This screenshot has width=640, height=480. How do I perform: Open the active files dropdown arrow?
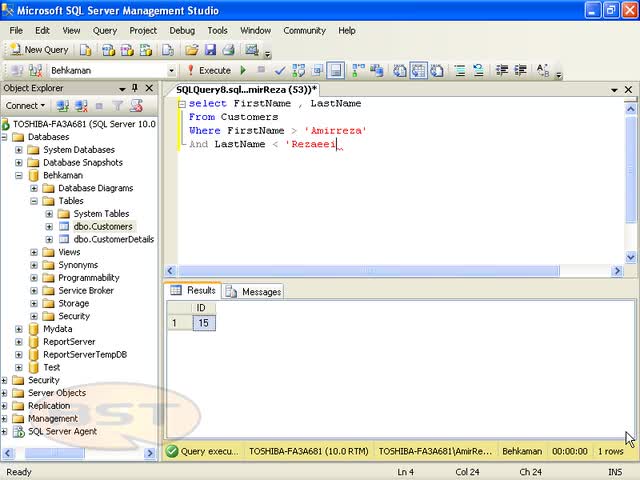(x=614, y=90)
